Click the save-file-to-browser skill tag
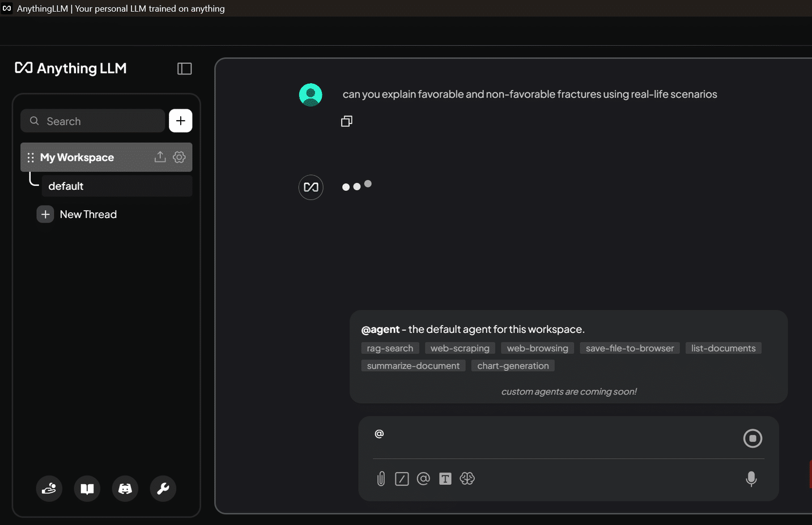Viewport: 812px width, 525px height. point(630,348)
